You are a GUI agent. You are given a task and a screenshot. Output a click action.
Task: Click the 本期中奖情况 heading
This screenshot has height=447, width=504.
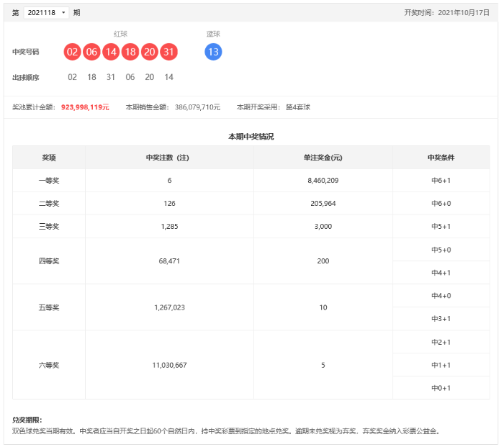pyautogui.click(x=251, y=137)
